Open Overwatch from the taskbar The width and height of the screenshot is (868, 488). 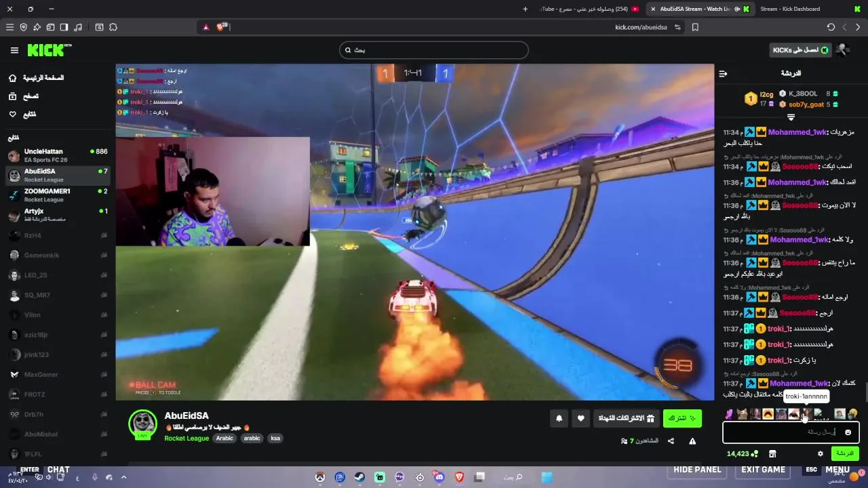(x=320, y=477)
